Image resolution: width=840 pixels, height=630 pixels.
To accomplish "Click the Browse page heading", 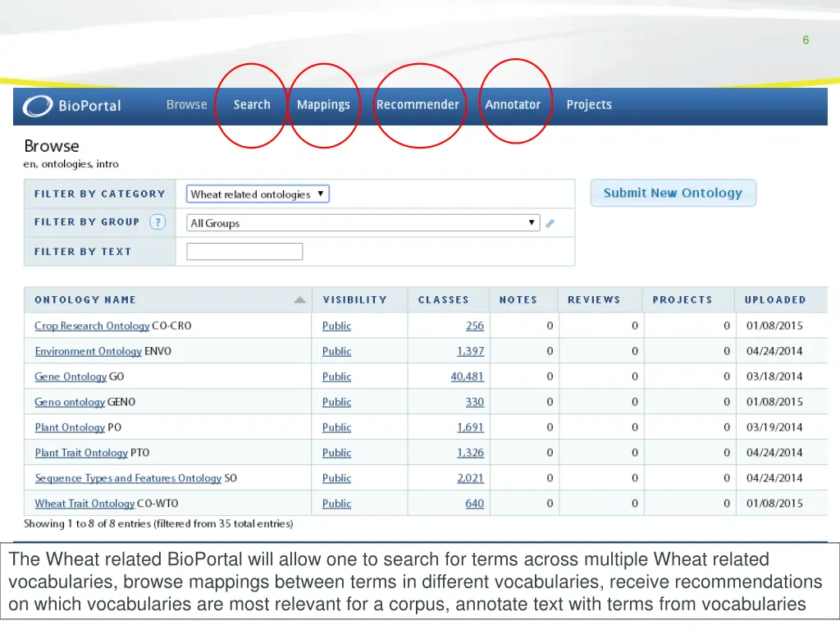I will click(x=52, y=146).
